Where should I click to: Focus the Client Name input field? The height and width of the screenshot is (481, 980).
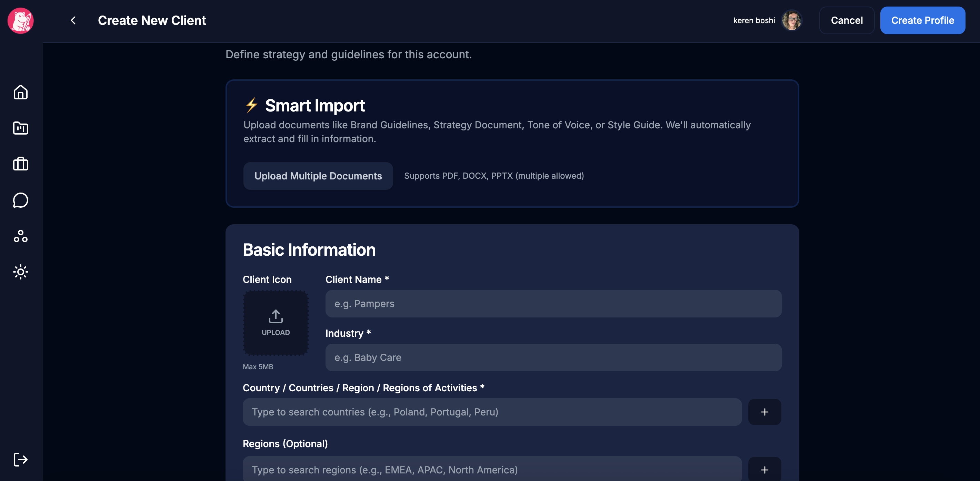point(553,304)
